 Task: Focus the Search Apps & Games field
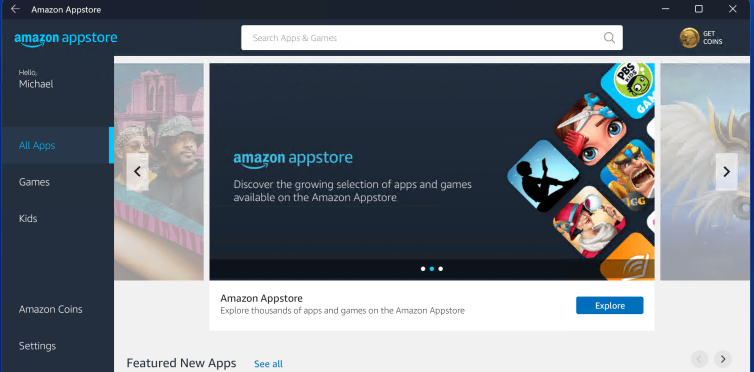click(432, 38)
